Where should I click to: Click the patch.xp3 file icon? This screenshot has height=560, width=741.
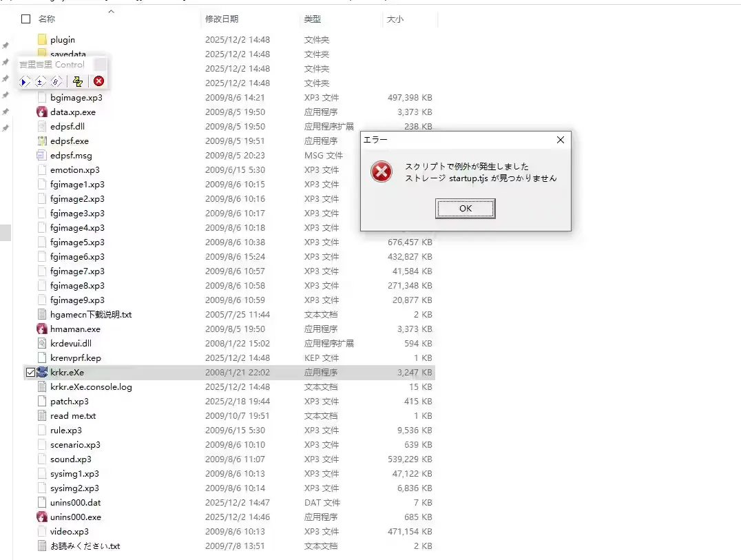click(42, 401)
